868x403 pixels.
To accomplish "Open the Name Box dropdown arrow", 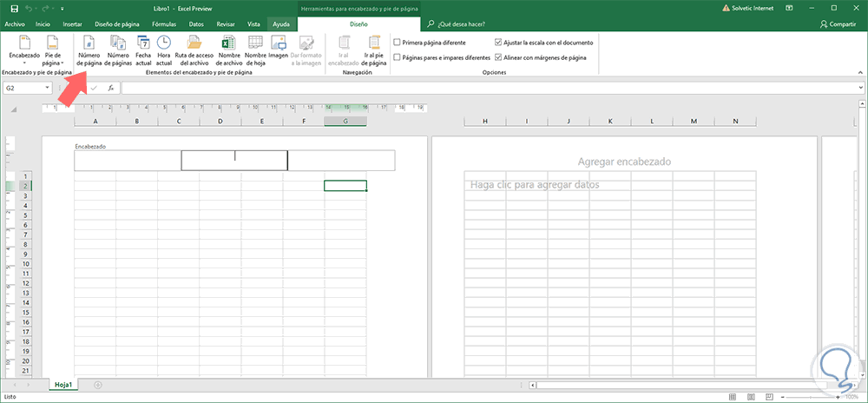I will (48, 88).
